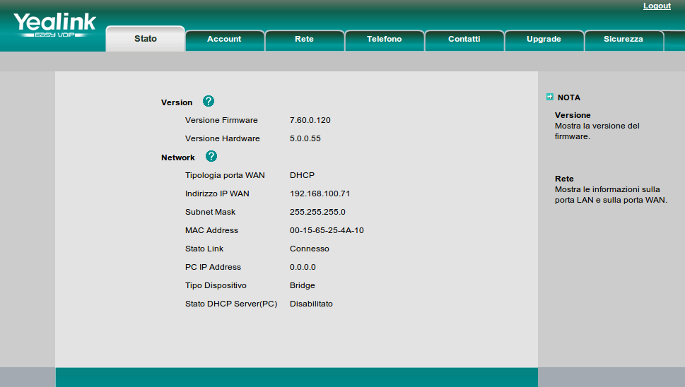Click subnet mask value 255.255.255.0
Screen dimensions: 685x387
pyautogui.click(x=317, y=212)
